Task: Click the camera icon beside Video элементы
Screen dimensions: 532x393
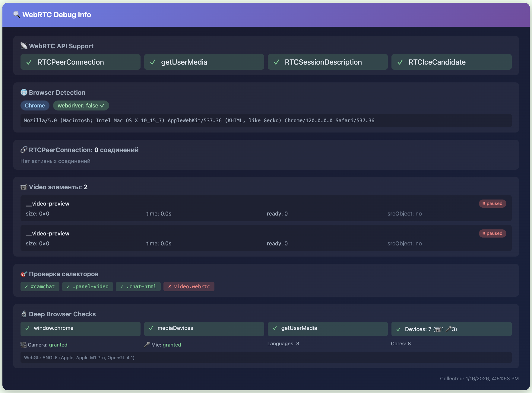Action: pyautogui.click(x=24, y=187)
